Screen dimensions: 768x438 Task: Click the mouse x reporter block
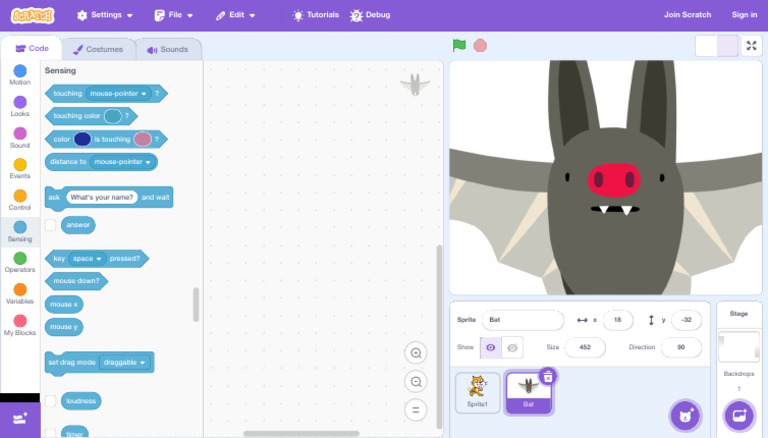64,304
